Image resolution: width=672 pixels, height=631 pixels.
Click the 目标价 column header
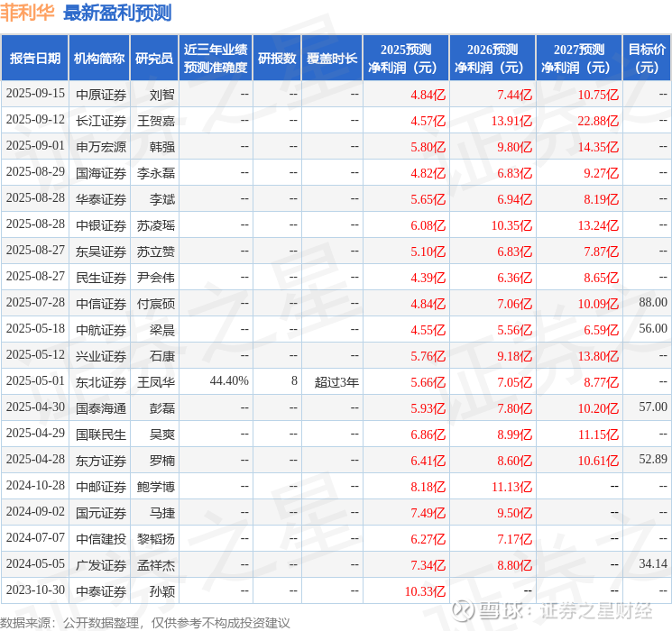647,59
